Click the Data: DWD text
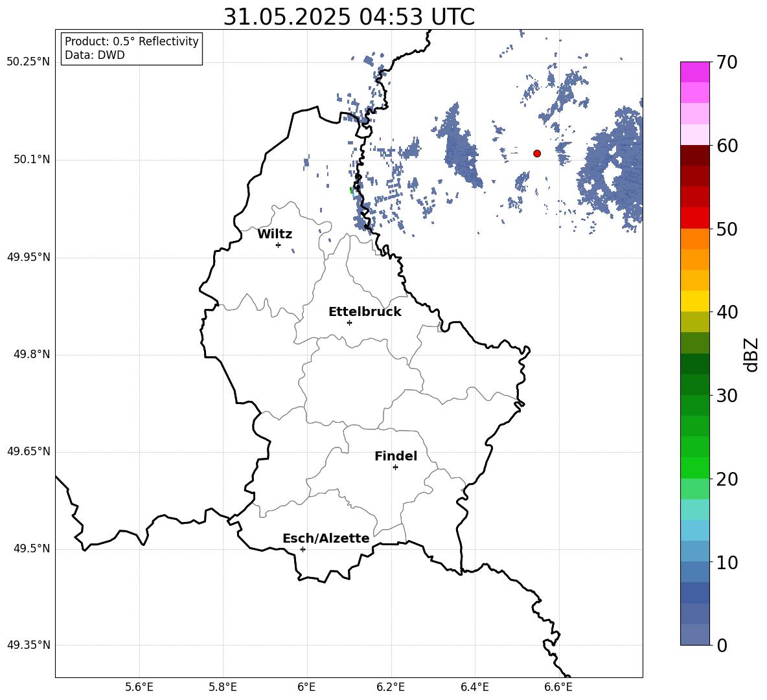This screenshot has width=767, height=700. tap(95, 55)
